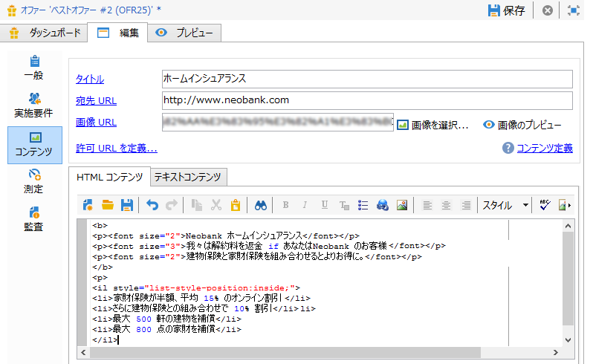The height and width of the screenshot is (364, 593).
Task: Click 画像を選択... button
Action: [x=433, y=125]
